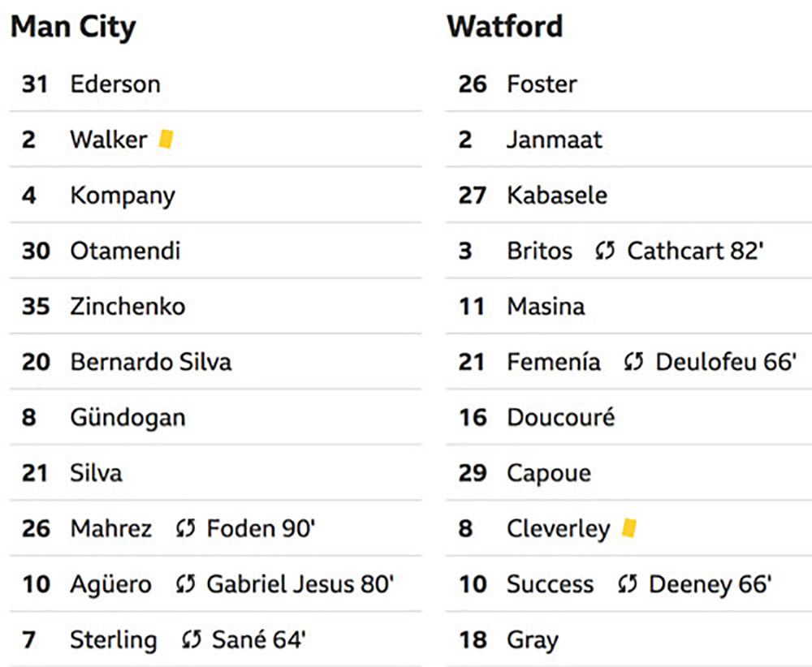Click substitution icon beside Success
The width and height of the screenshot is (812, 667).
point(627,584)
